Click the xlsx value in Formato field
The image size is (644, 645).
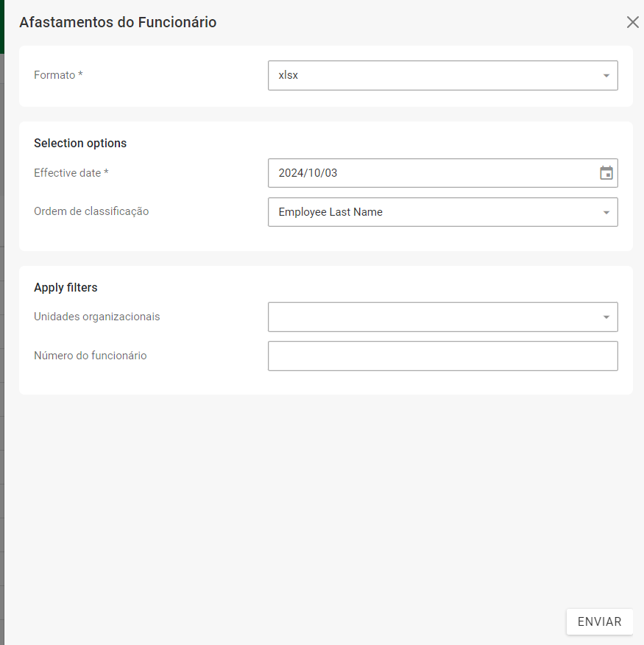[289, 75]
